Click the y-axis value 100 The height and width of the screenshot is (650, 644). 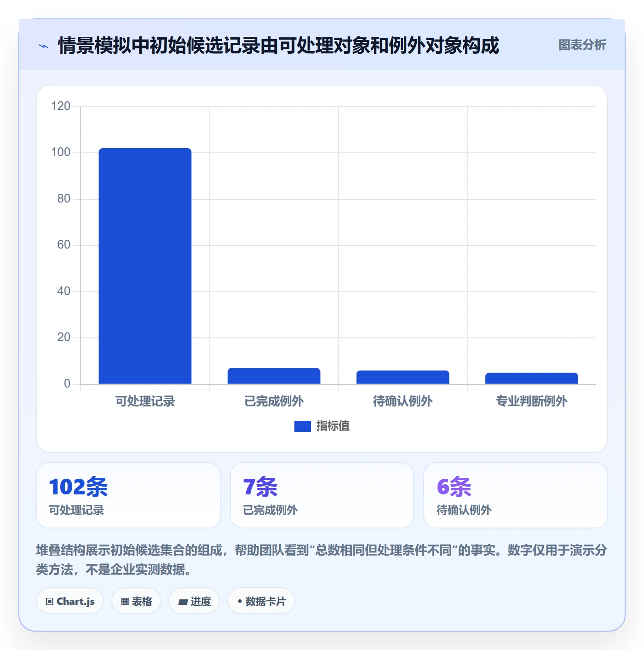61,152
